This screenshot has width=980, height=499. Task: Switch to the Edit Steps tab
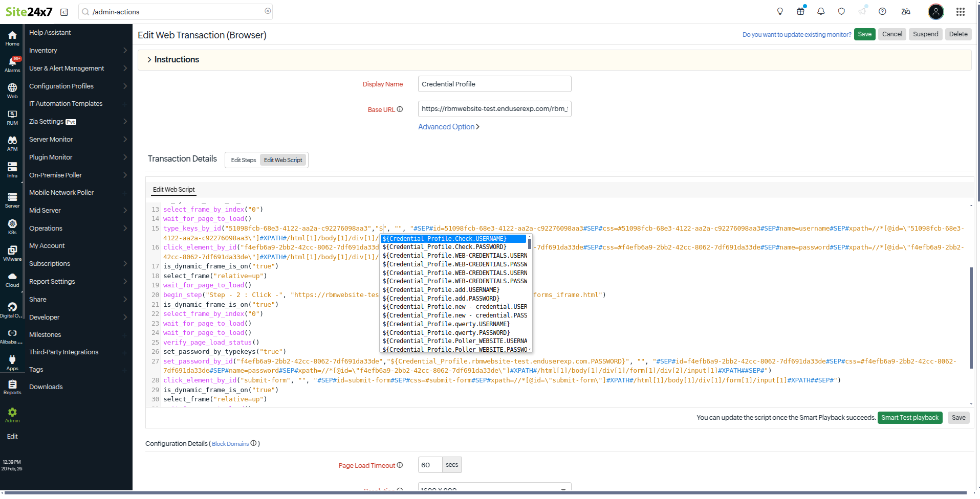[x=243, y=160]
